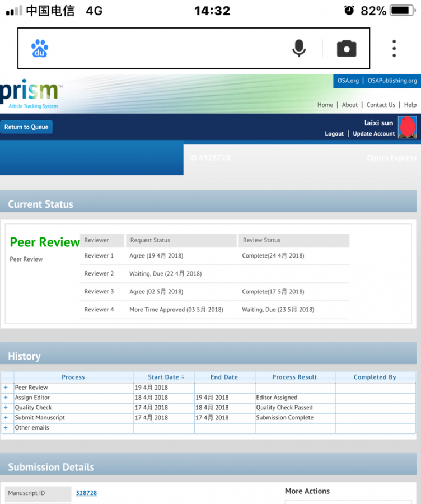This screenshot has height=504, width=421.
Task: Expand the Submit Manuscript history row
Action: (x=6, y=418)
